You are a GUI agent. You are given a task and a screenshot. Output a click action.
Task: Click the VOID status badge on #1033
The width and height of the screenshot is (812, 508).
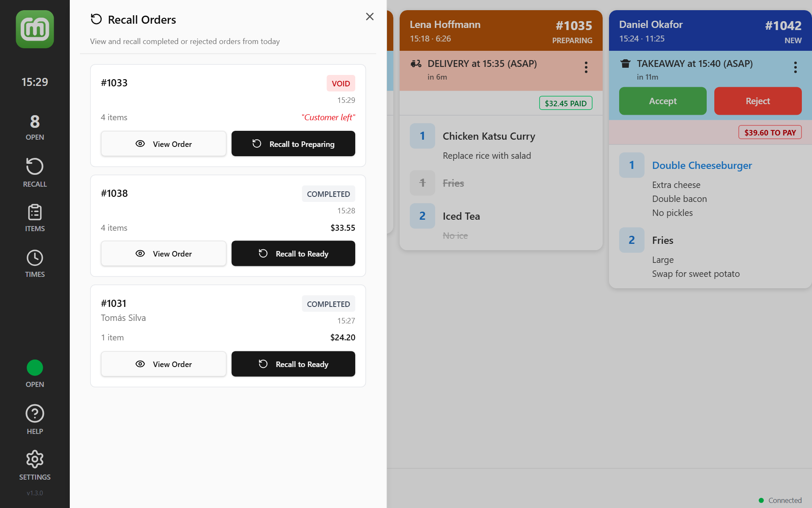pyautogui.click(x=340, y=83)
